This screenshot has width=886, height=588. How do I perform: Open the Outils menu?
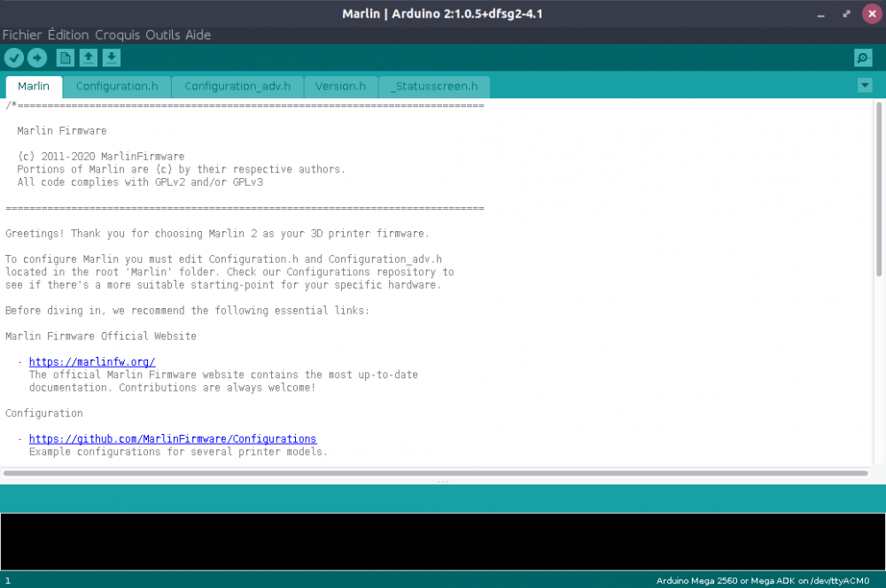[163, 35]
